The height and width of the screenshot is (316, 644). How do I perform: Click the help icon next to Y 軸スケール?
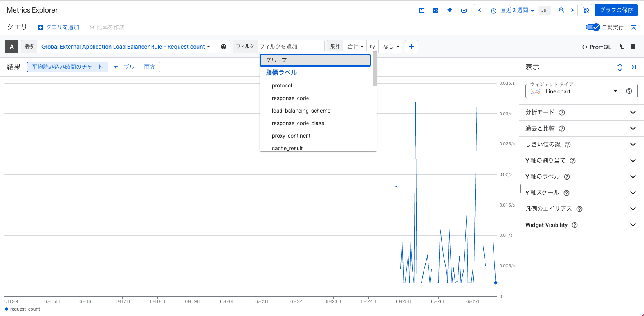click(x=566, y=193)
